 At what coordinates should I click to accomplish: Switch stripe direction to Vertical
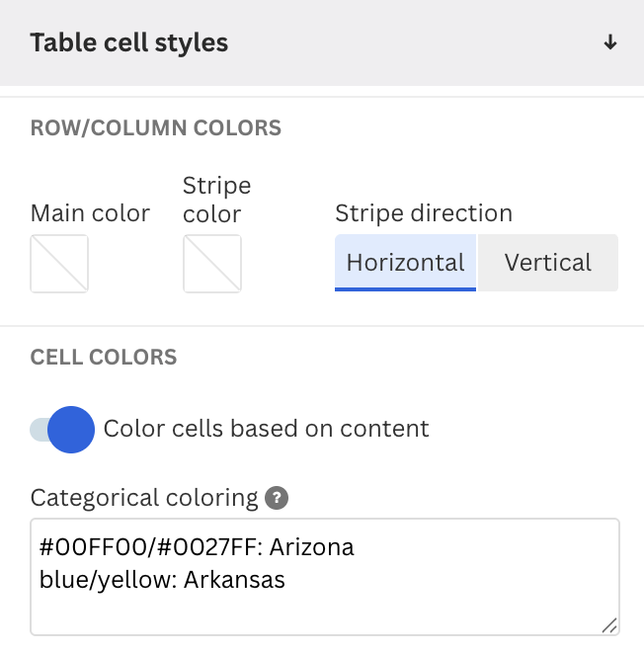548,263
